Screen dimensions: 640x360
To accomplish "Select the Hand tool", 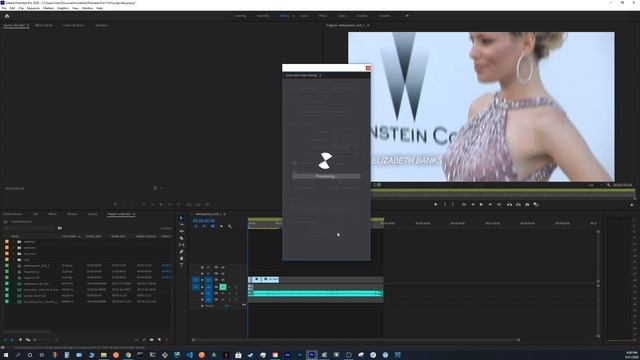I will point(182,258).
